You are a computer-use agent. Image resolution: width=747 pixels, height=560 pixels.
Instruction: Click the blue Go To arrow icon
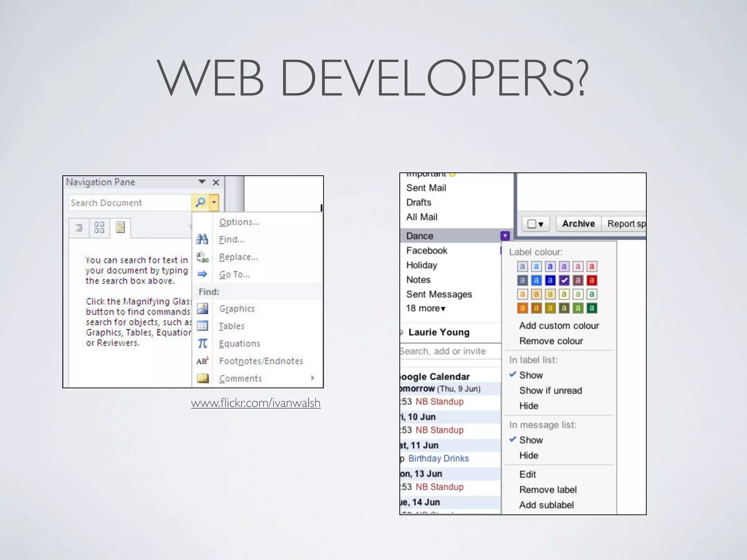pos(202,274)
